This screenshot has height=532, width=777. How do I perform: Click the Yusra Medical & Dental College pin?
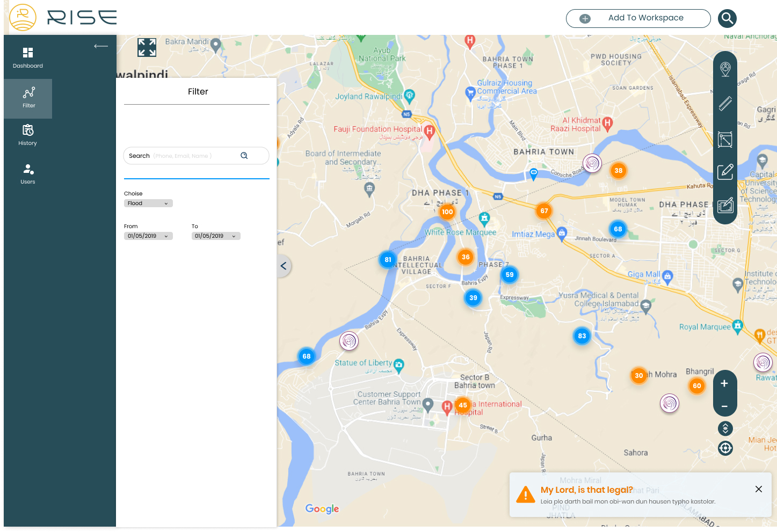646,307
